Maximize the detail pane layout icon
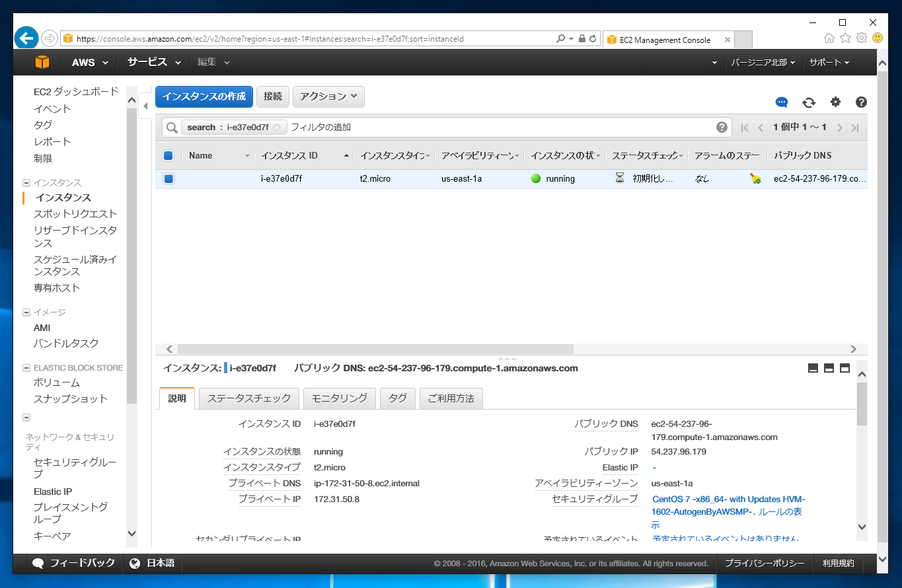 845,369
